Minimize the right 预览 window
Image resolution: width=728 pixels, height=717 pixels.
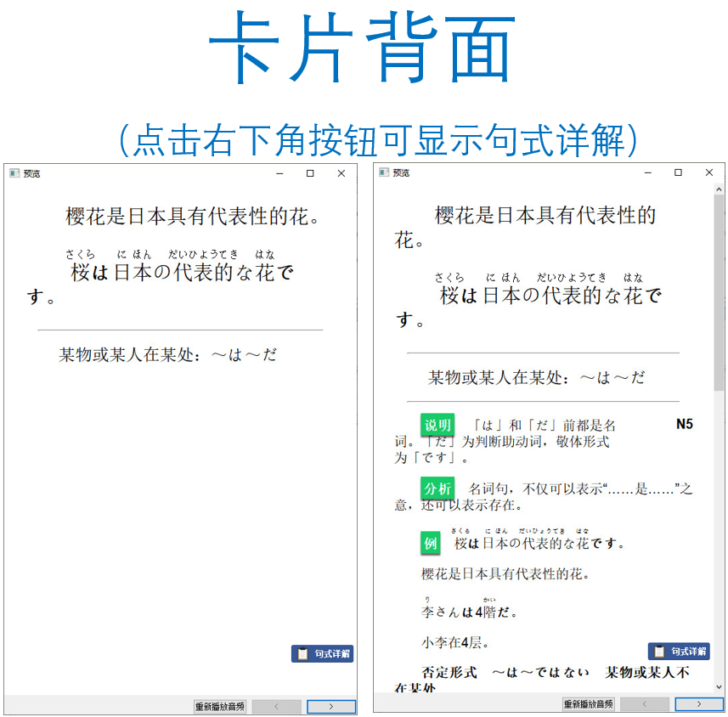click(x=647, y=172)
